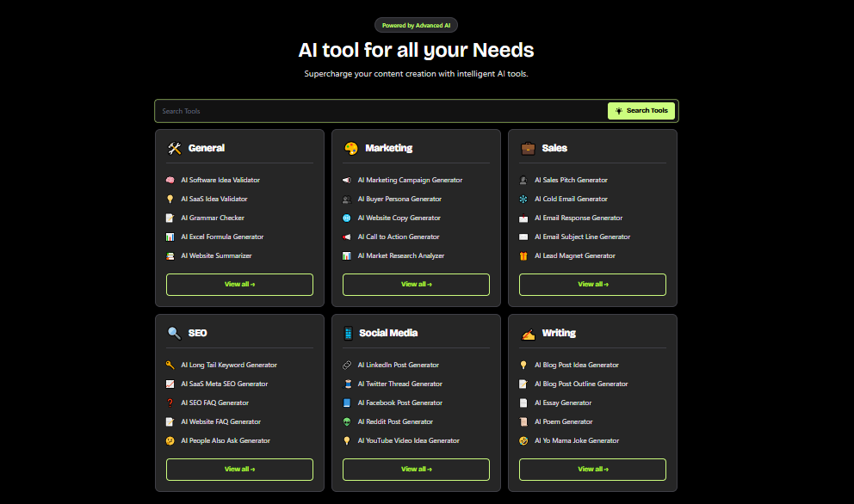This screenshot has width=854, height=504.
Task: Click the people icon beside AI Buyer Persona Generator
Action: (x=346, y=200)
